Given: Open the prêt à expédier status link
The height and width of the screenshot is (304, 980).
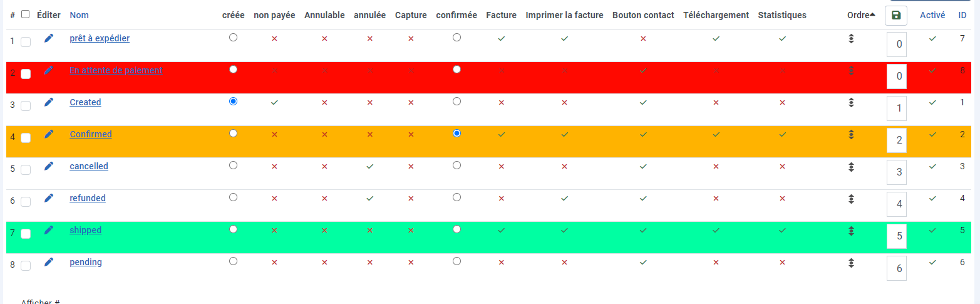Looking at the screenshot, I should (100, 38).
